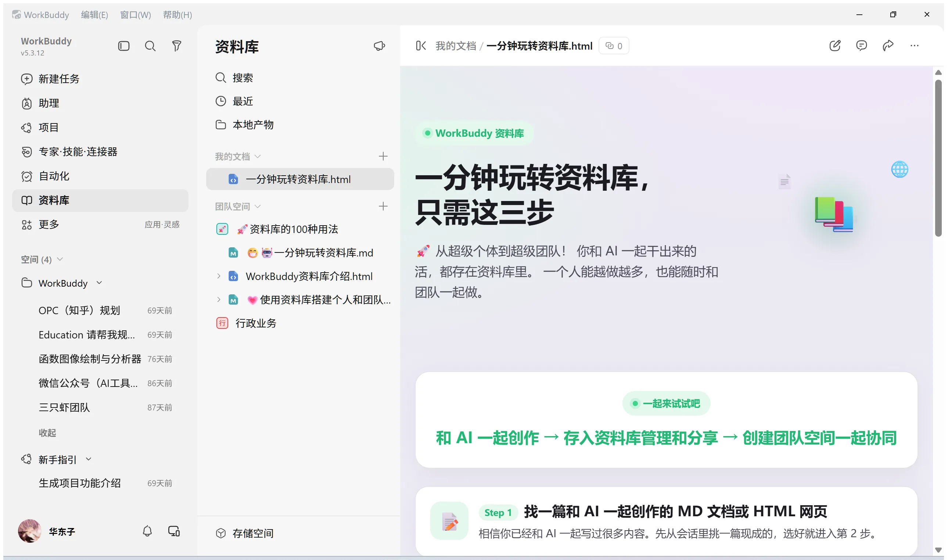Click the filter funnel icon
The image size is (948, 560).
click(x=176, y=46)
